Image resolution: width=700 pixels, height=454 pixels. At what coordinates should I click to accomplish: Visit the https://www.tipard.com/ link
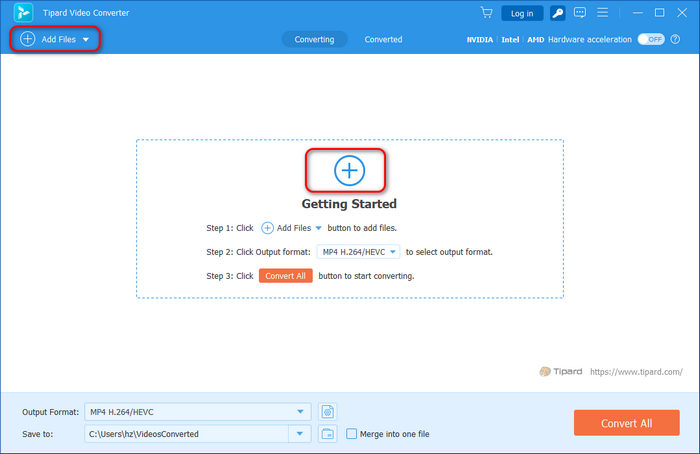point(635,371)
